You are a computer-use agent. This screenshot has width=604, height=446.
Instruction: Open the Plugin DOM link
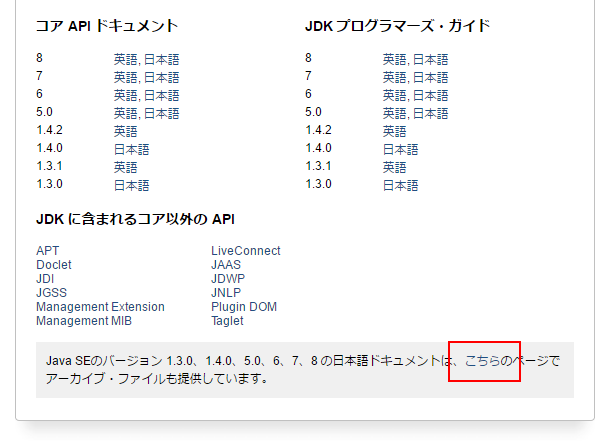coord(244,307)
